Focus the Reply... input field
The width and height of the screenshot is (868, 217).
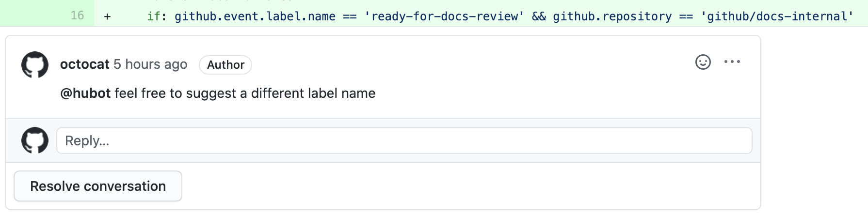[x=404, y=140]
